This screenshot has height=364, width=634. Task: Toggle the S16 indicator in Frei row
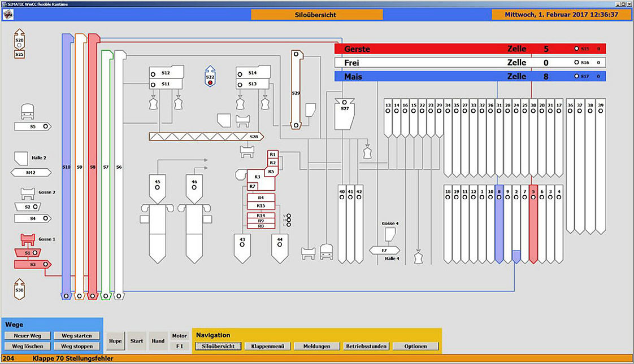[576, 62]
